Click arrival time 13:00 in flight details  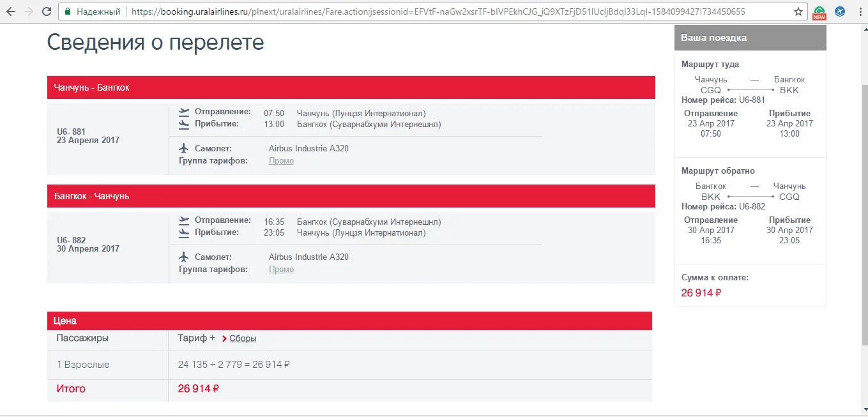(274, 125)
